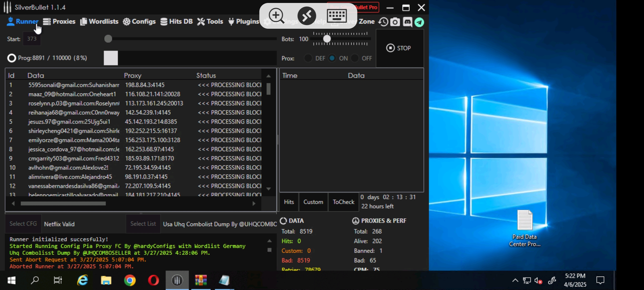Click remote desktop session icon
This screenshot has height=290, width=644.
pyautogui.click(x=307, y=16)
